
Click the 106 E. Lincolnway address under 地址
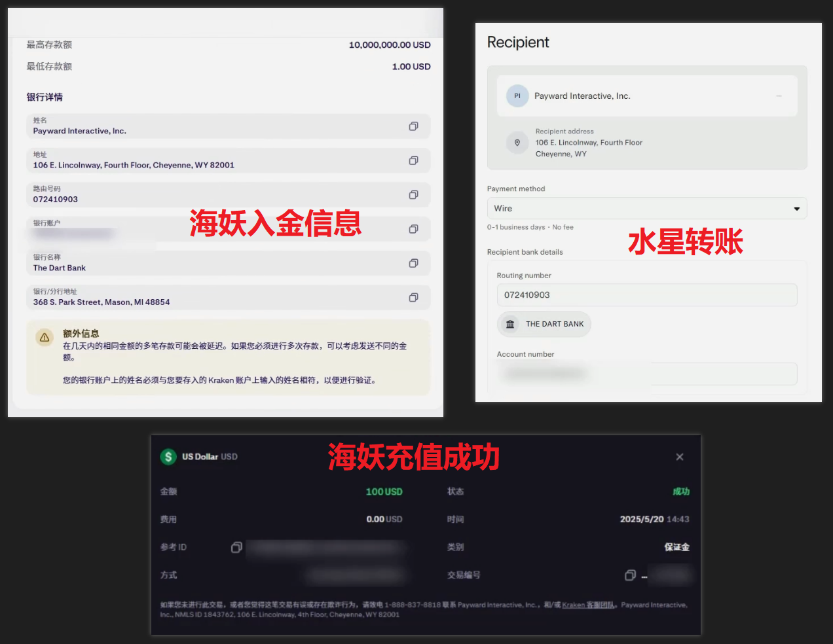(x=134, y=165)
